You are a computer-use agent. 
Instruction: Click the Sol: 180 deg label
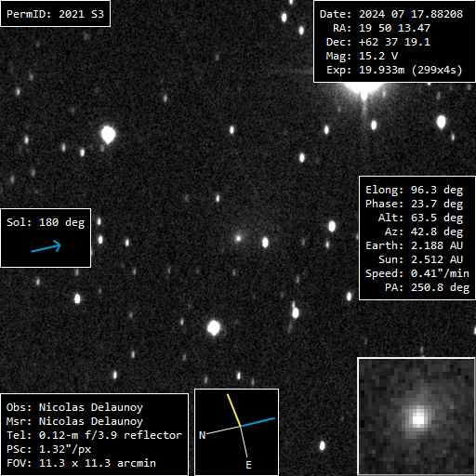click(46, 222)
